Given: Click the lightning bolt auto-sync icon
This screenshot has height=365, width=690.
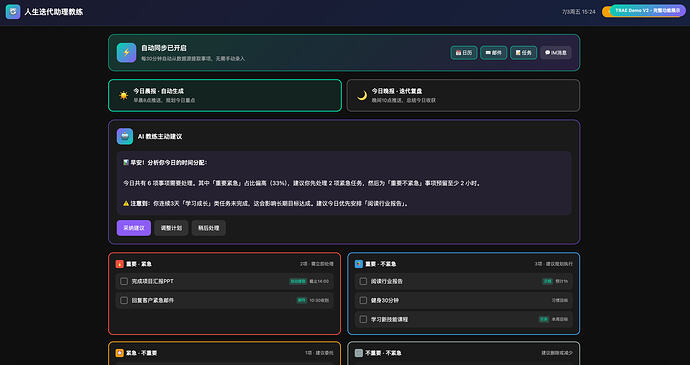Looking at the screenshot, I should (126, 52).
